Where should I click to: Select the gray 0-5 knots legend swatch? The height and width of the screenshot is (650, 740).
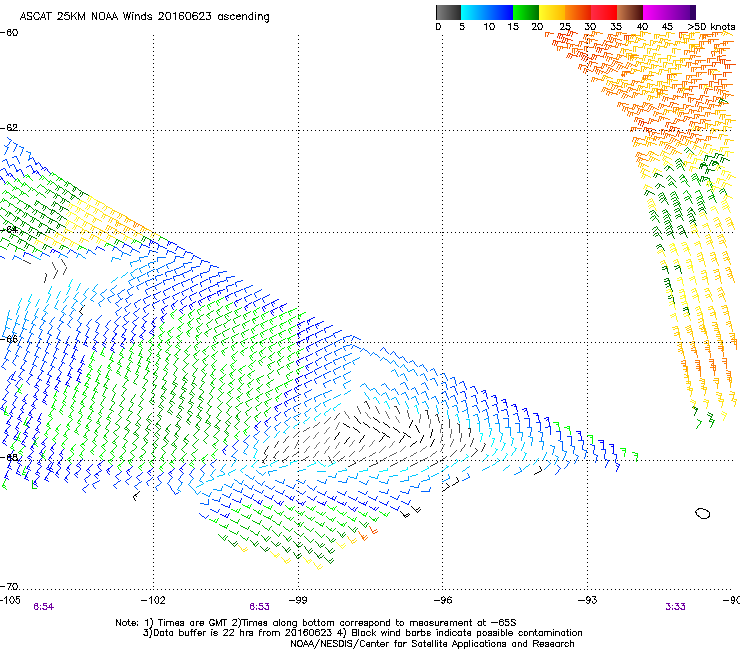pyautogui.click(x=448, y=12)
